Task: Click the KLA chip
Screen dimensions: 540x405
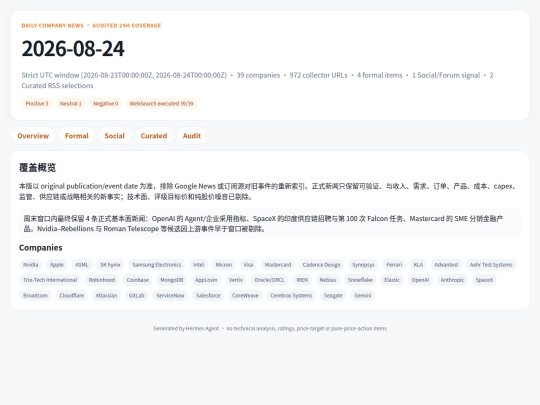Action: [418, 265]
